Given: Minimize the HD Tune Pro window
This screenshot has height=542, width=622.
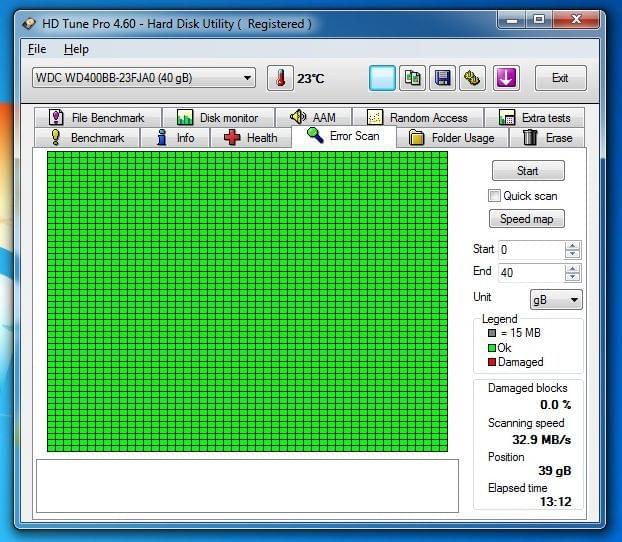Looking at the screenshot, I should (512, 19).
